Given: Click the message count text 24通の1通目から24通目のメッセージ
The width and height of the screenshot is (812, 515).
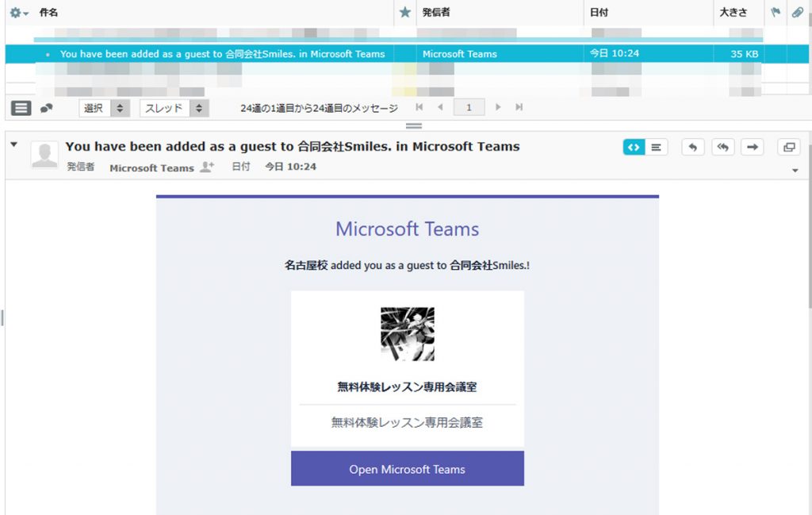Looking at the screenshot, I should click(x=319, y=108).
